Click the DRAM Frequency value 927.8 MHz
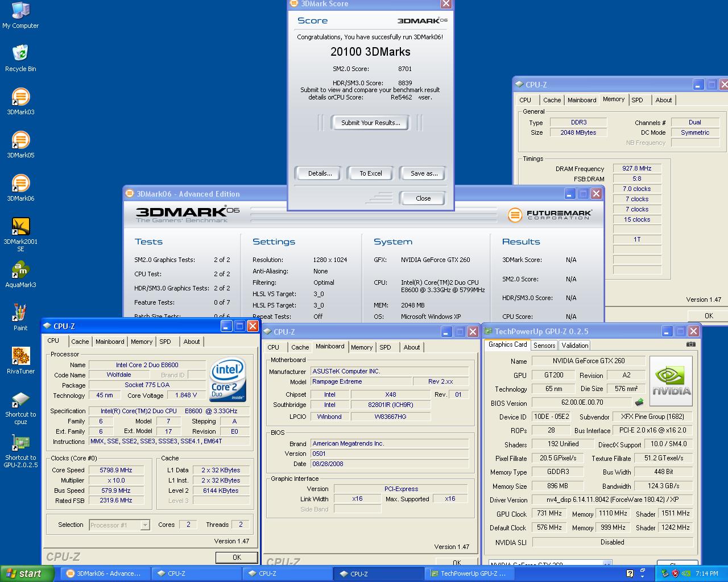Screen dimensions: 728x582 [x=637, y=168]
